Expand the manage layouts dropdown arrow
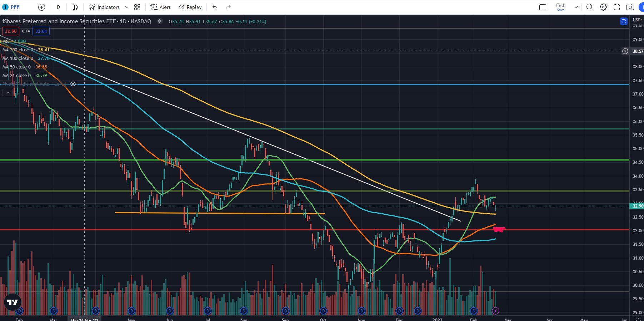Viewport: 644px width, 321px height. pos(576,7)
